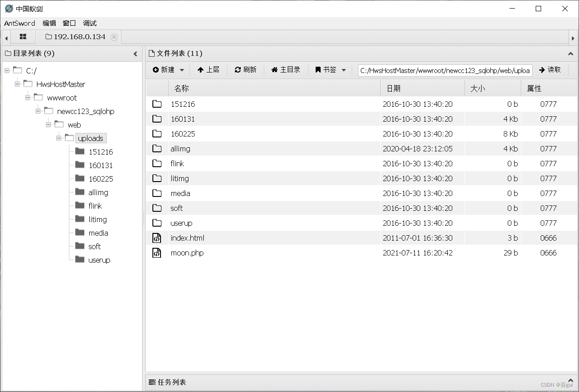Click the flink folder icon in file list
Screen dimensions: 579x392
pyautogui.click(x=157, y=164)
